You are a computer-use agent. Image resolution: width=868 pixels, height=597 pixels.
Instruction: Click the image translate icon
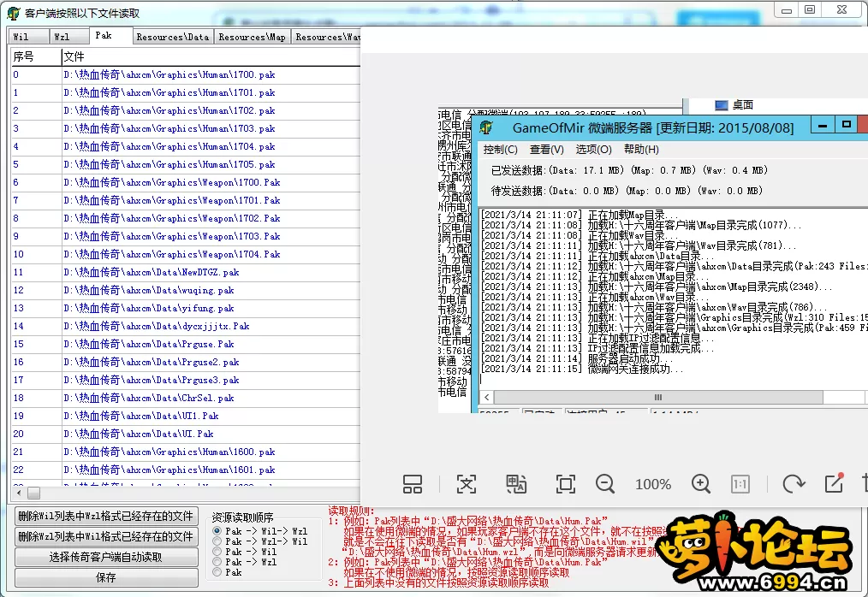click(516, 484)
